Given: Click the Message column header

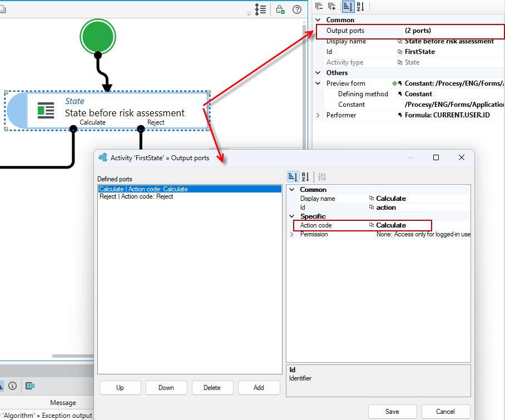Looking at the screenshot, I should [x=63, y=403].
